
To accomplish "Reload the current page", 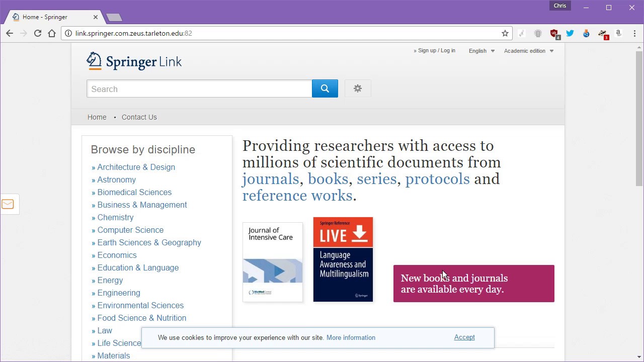I will point(38,33).
